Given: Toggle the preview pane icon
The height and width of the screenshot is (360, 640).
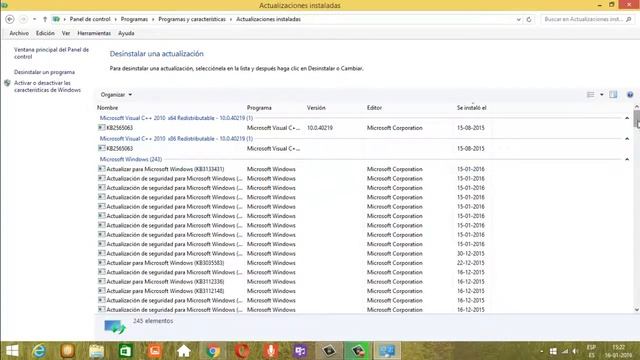Looking at the screenshot, I should coord(613,95).
